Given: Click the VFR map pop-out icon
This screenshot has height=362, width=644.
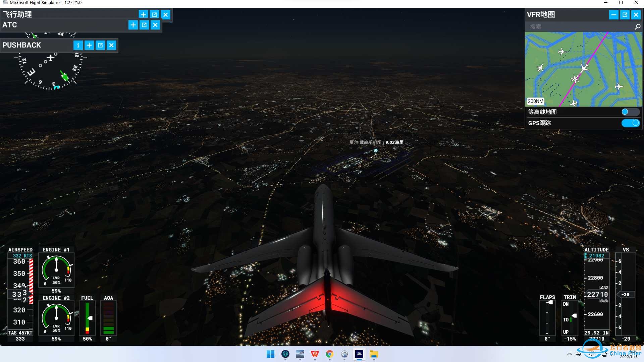Looking at the screenshot, I should [x=625, y=15].
